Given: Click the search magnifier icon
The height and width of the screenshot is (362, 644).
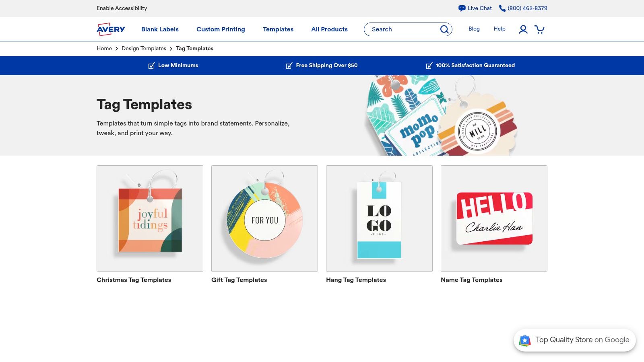Looking at the screenshot, I should point(444,29).
